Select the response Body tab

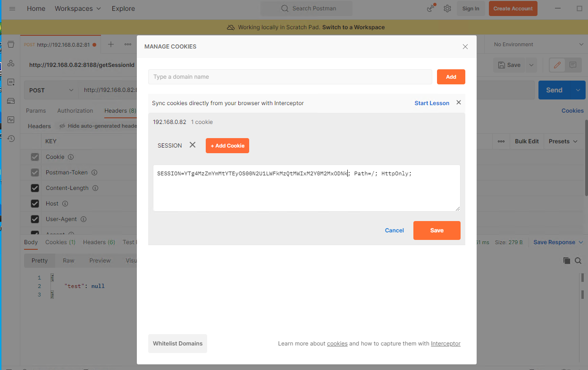(31, 242)
